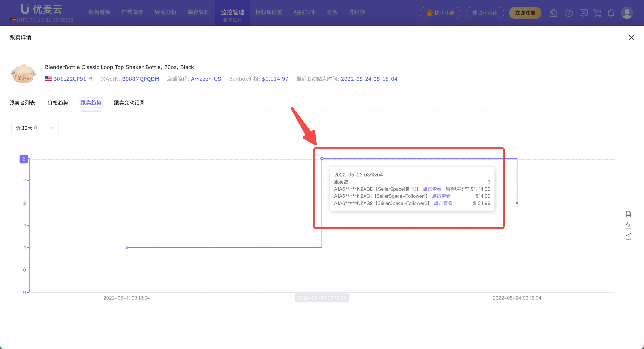The width and height of the screenshot is (644, 349).
Task: Open parent ASIN B088MQPQDM link
Action: pyautogui.click(x=140, y=79)
